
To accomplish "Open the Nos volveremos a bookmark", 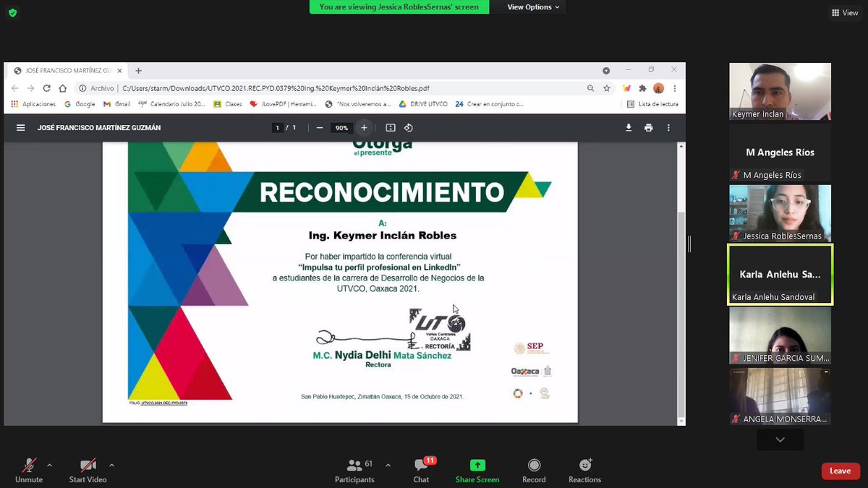I will pyautogui.click(x=358, y=104).
